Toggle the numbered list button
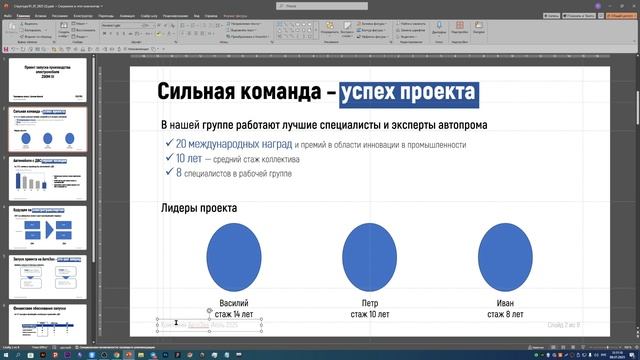This screenshot has width=640, height=360. [192, 26]
